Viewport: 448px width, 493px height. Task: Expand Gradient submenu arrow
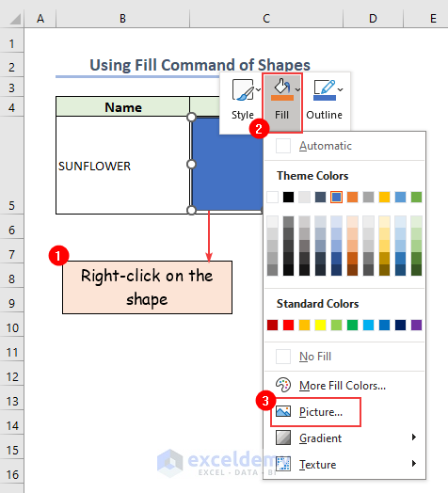(414, 437)
